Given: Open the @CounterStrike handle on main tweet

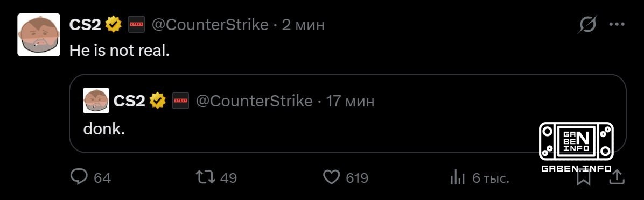Looking at the screenshot, I should [211, 25].
